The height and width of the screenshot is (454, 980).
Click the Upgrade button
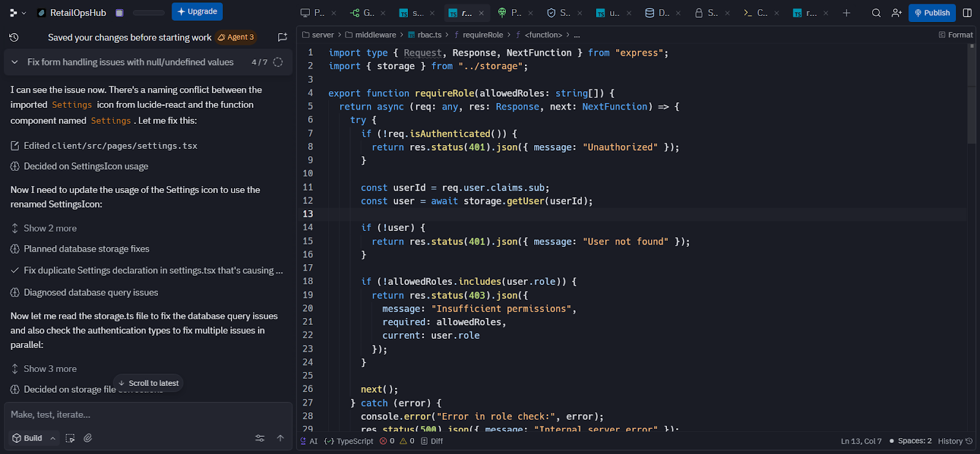point(197,12)
